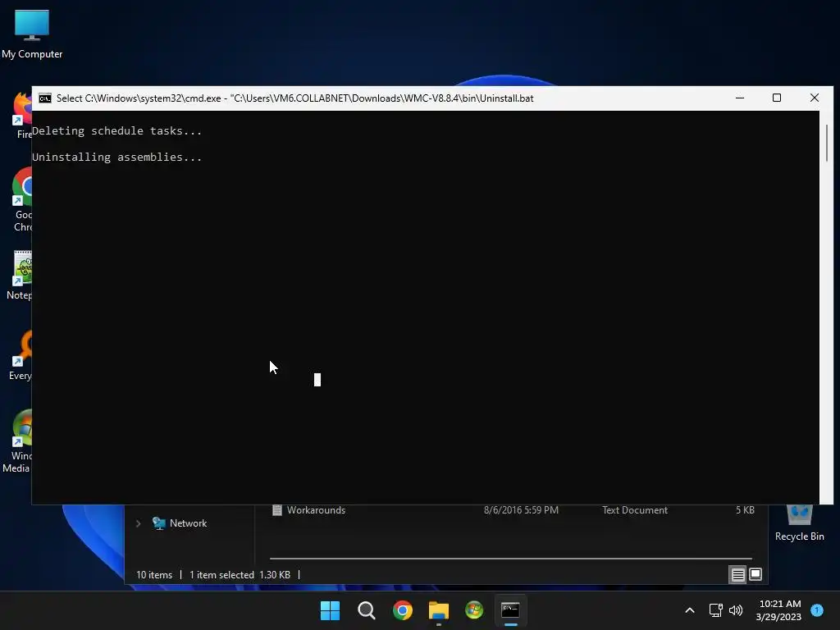Switch to cmd window on taskbar
840x630 pixels.
pos(510,610)
